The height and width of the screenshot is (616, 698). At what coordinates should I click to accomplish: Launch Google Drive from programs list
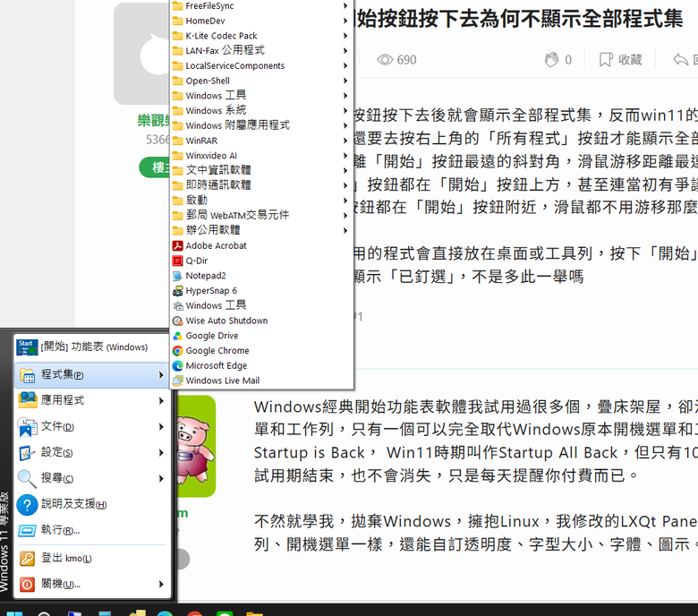(261, 336)
